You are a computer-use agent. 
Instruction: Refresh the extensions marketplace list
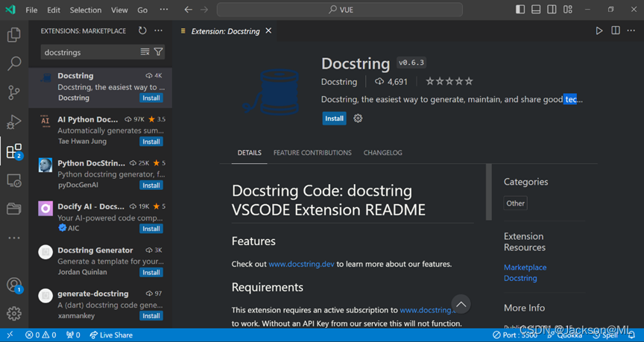pyautogui.click(x=142, y=31)
